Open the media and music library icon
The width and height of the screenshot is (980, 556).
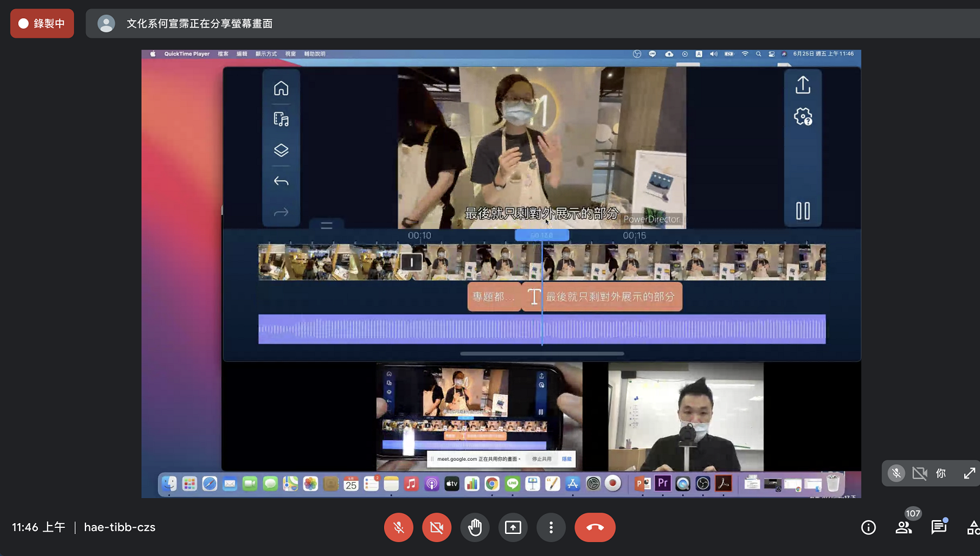281,120
